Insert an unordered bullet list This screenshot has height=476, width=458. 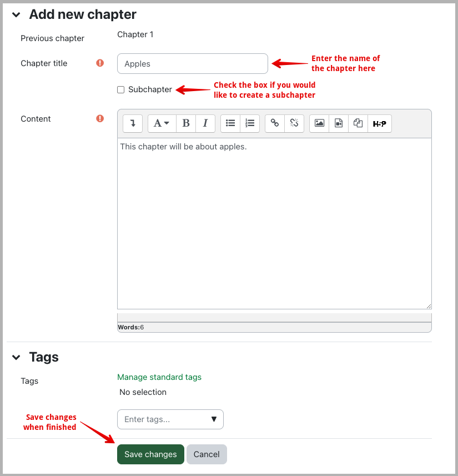coord(230,123)
